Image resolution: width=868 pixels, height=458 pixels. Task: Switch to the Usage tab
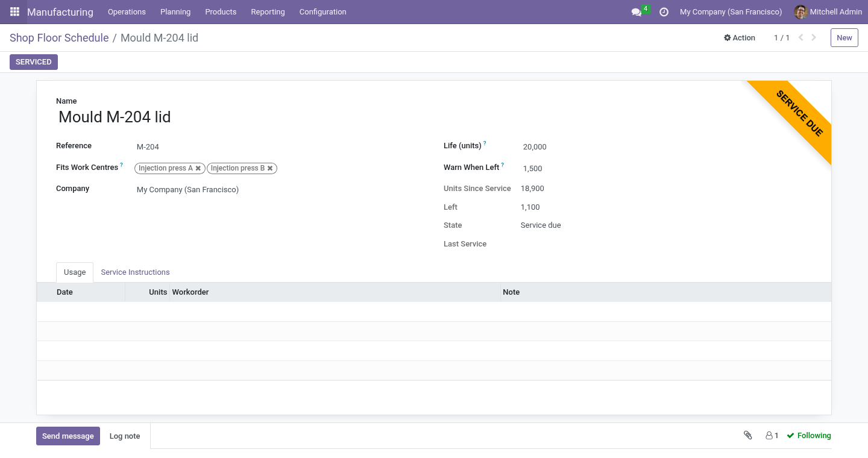(x=75, y=272)
